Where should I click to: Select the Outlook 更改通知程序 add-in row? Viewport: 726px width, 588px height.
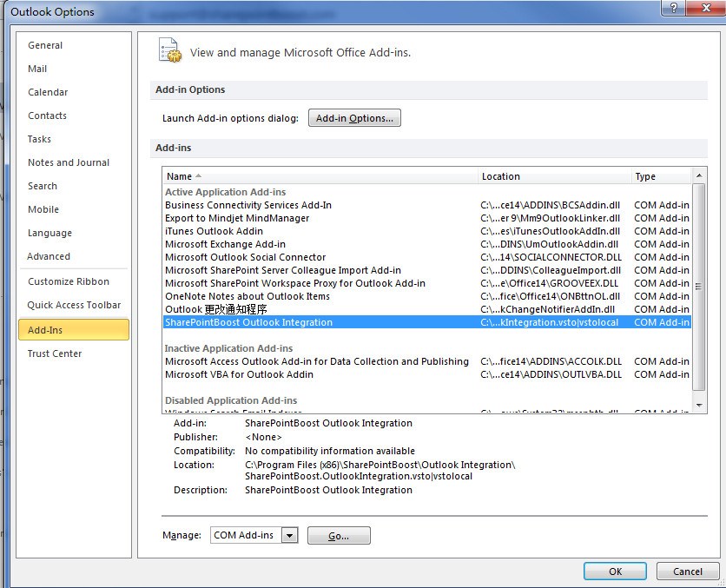click(427, 309)
